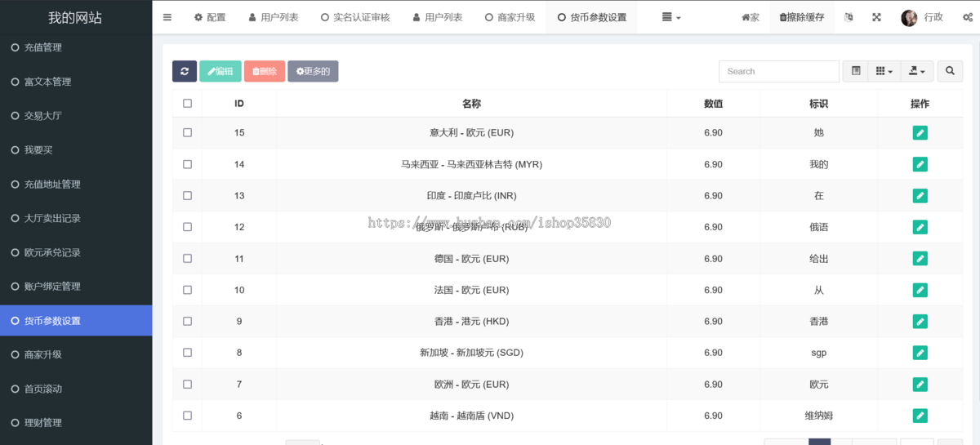Open 充值管理 in the sidebar

pos(76,47)
